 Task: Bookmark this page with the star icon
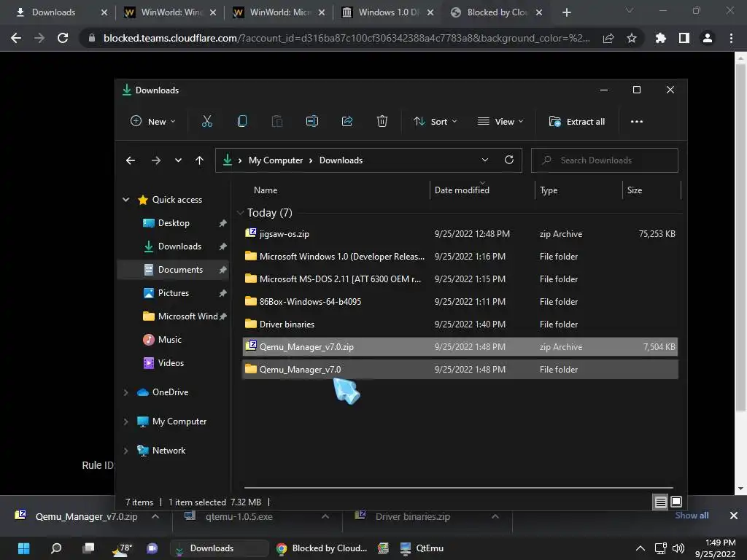pos(632,38)
